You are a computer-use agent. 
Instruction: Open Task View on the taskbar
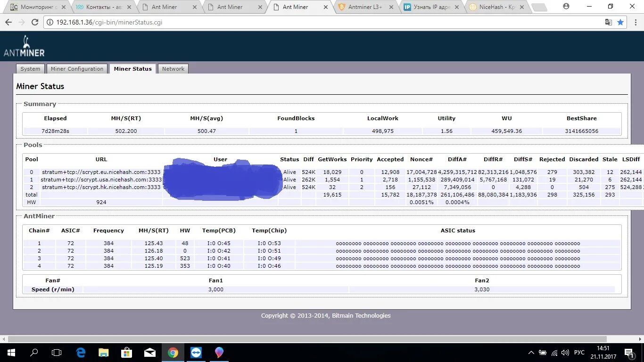click(x=57, y=352)
